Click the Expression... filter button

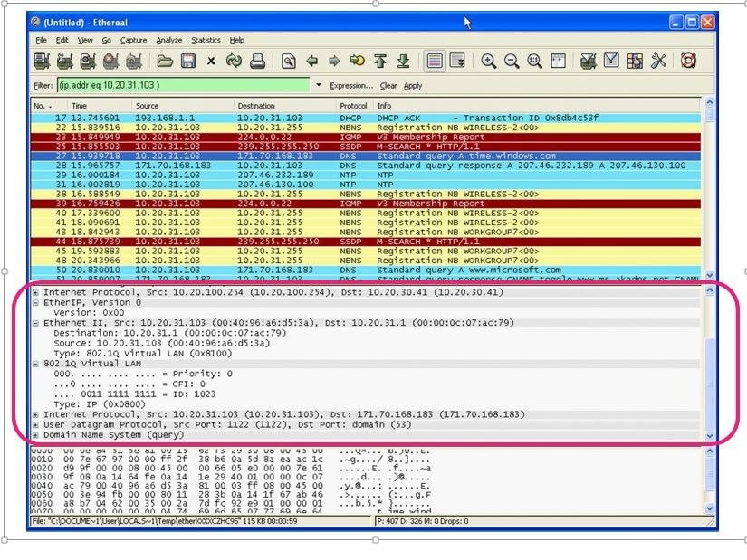pyautogui.click(x=351, y=86)
